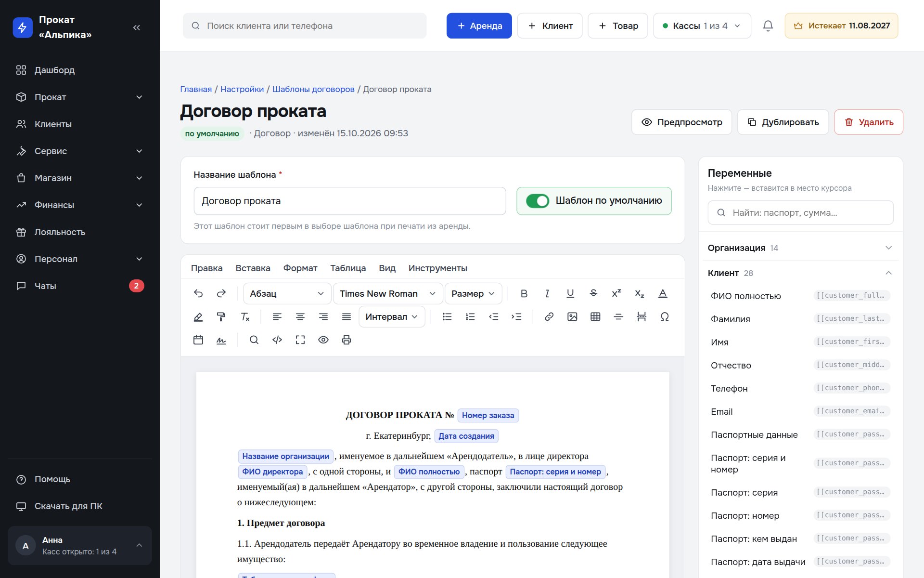Toggle fullscreen editor mode
924x578 pixels.
300,340
